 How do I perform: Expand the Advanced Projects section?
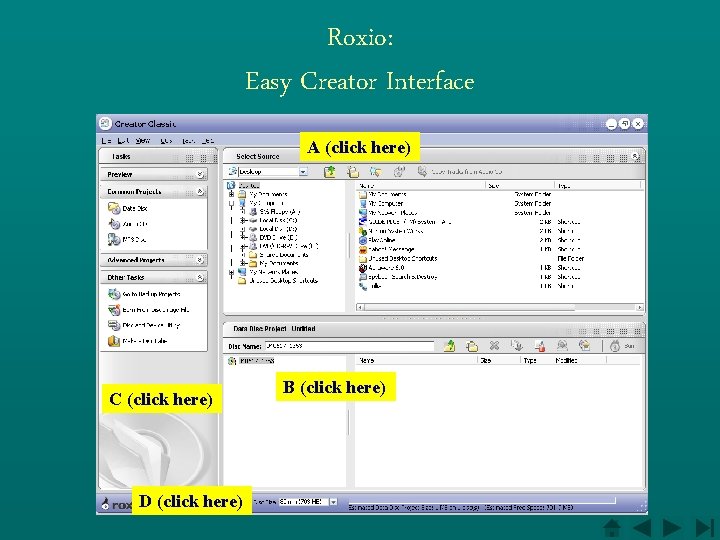click(200, 260)
